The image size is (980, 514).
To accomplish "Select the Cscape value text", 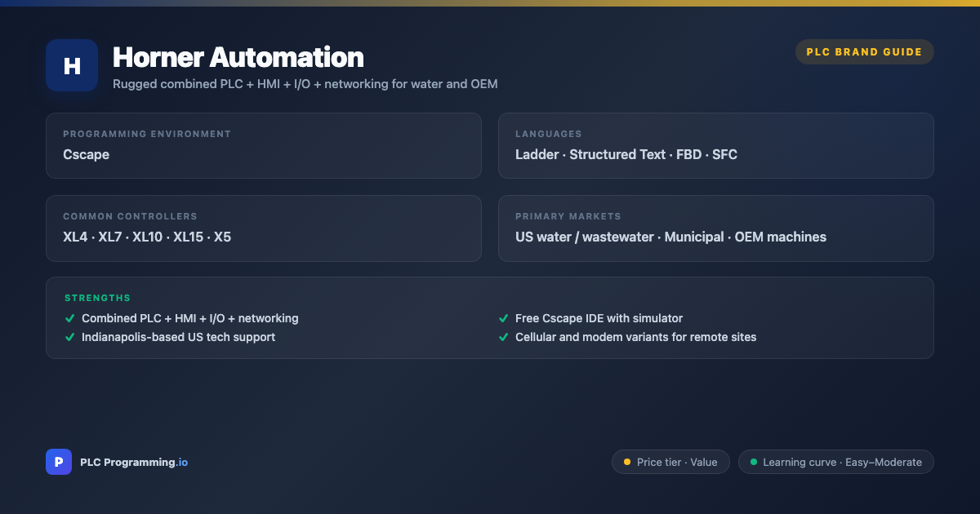I will [x=86, y=154].
